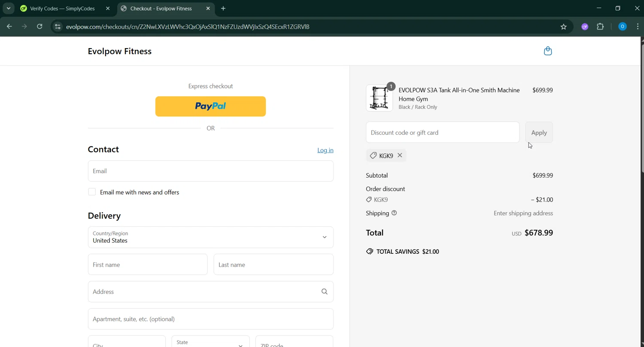This screenshot has height=347, width=644.
Task: Follow the Log in link
Action: [x=325, y=150]
